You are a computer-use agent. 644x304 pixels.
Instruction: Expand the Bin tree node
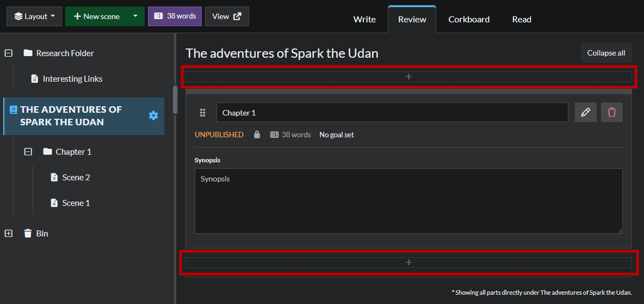[9, 233]
